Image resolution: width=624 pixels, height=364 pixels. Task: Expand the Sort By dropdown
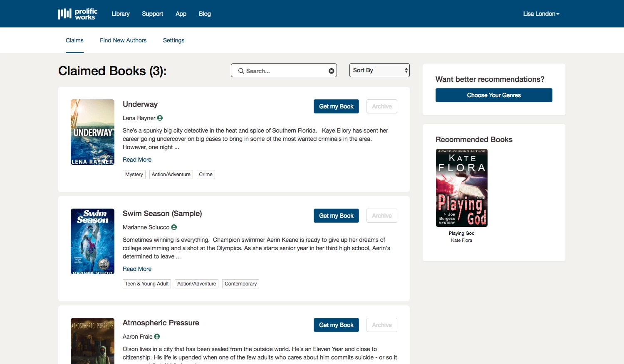[379, 70]
